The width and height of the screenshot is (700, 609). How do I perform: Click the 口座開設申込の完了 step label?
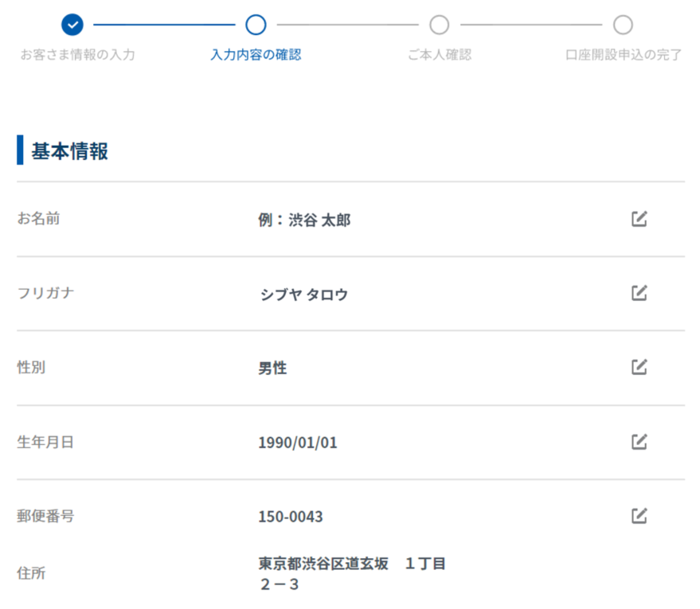click(x=623, y=55)
